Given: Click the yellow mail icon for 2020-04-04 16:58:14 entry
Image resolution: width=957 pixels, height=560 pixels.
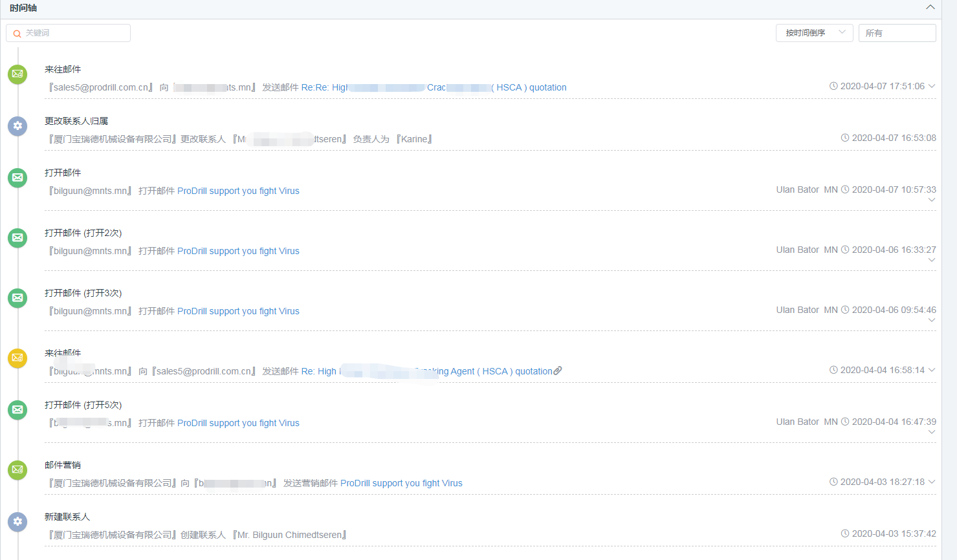Looking at the screenshot, I should (x=17, y=358).
